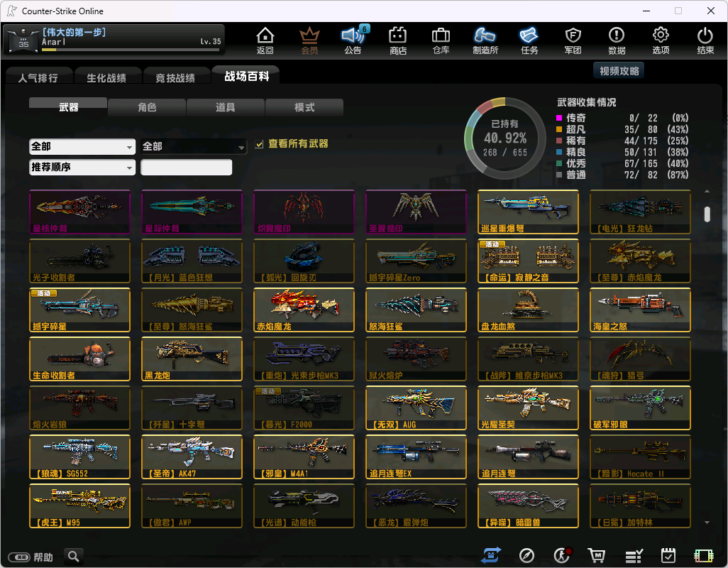Image resolution: width=728 pixels, height=568 pixels.
Task: Select the 海皇之怒 weapon card
Action: [x=640, y=310]
